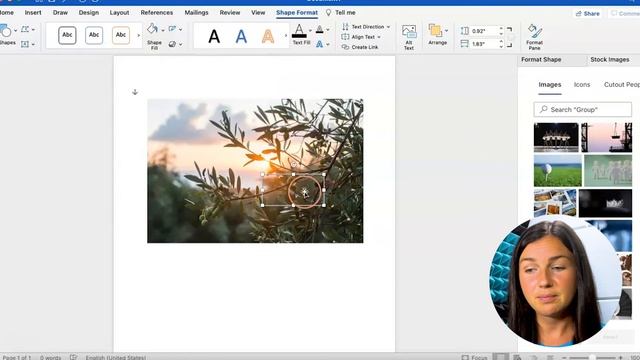Click the Focus mode button
Image resolution: width=640 pixels, height=360 pixels.
474,357
